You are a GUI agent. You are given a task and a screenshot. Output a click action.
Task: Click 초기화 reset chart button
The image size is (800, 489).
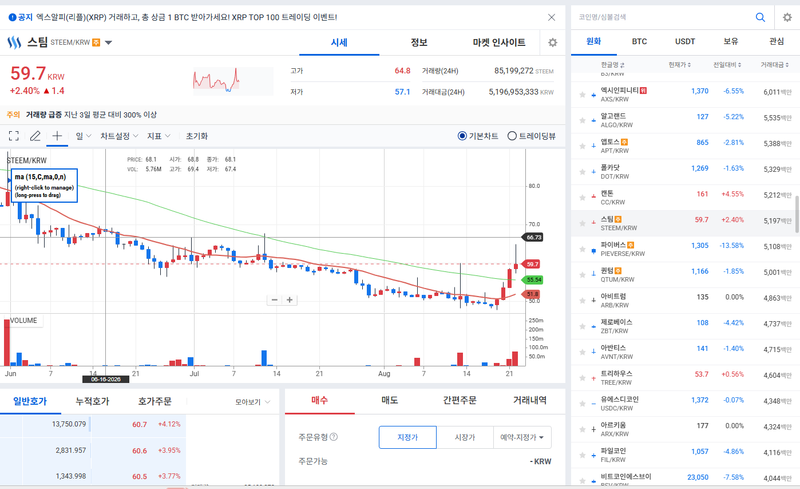pyautogui.click(x=196, y=136)
